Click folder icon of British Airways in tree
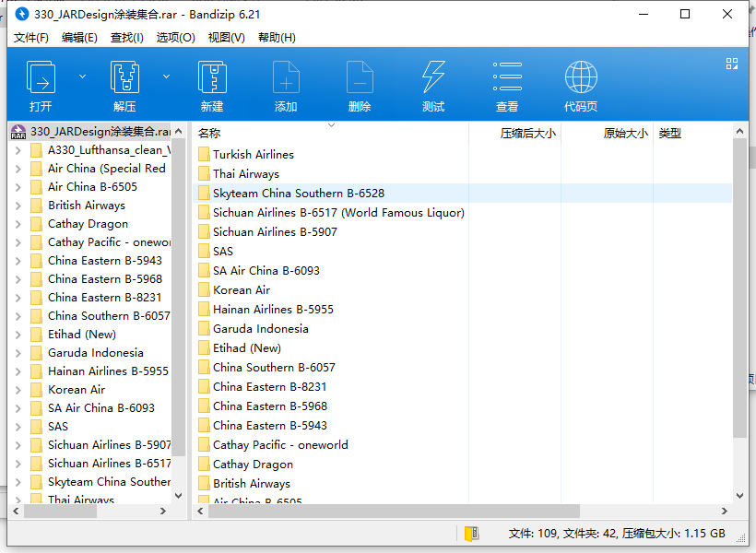 pos(36,206)
